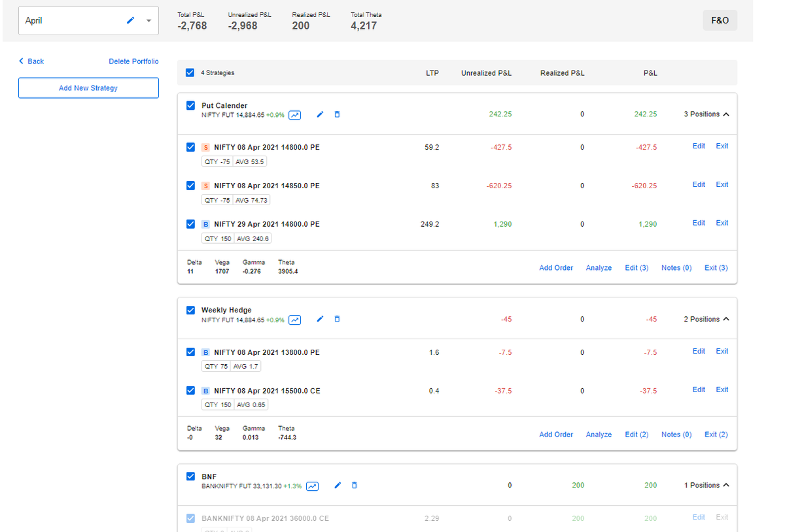Exit the NIFTY 08 Apr 15500.0 CE position
Image resolution: width=785 pixels, height=532 pixels.
pos(722,390)
